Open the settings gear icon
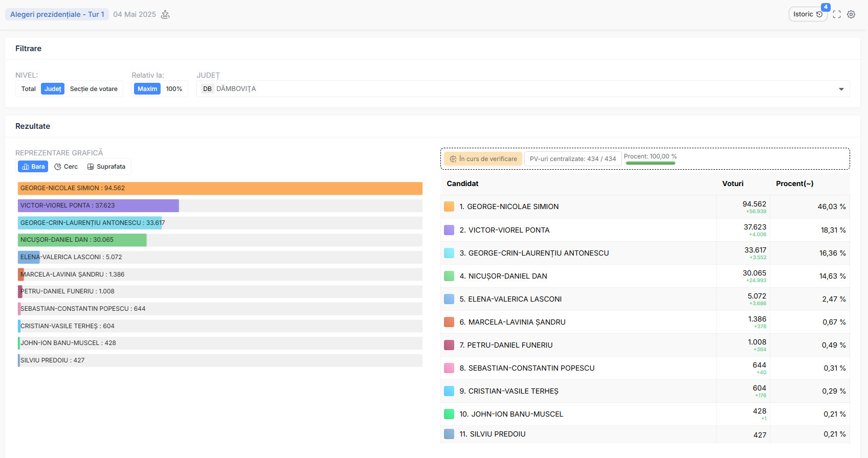Screen dimensions: 868x458 click(x=851, y=14)
